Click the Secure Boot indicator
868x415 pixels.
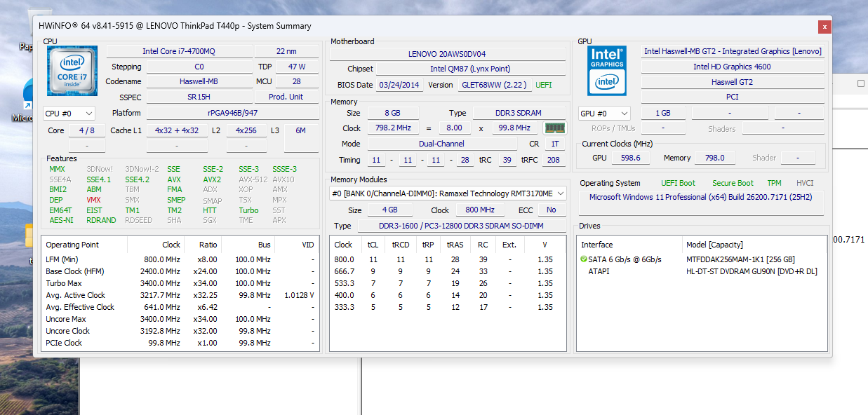pyautogui.click(x=733, y=183)
